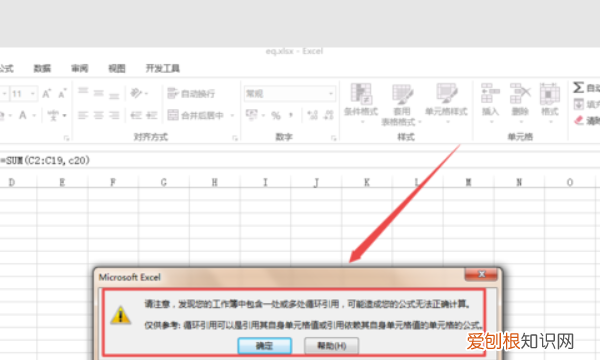This screenshot has height=360, width=600.
Task: Click the Cell Styles (单元格样式) icon
Action: tap(447, 94)
